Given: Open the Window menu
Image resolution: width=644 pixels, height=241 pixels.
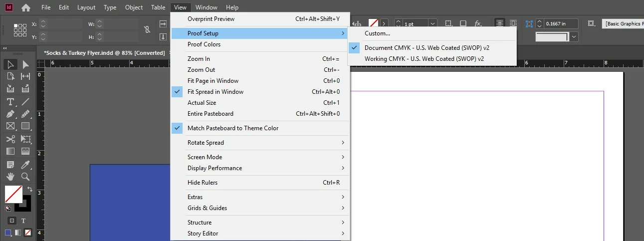Looking at the screenshot, I should [206, 7].
